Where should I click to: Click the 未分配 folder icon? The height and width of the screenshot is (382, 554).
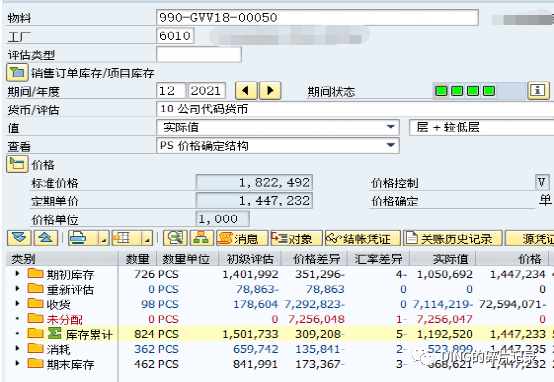[x=35, y=318]
